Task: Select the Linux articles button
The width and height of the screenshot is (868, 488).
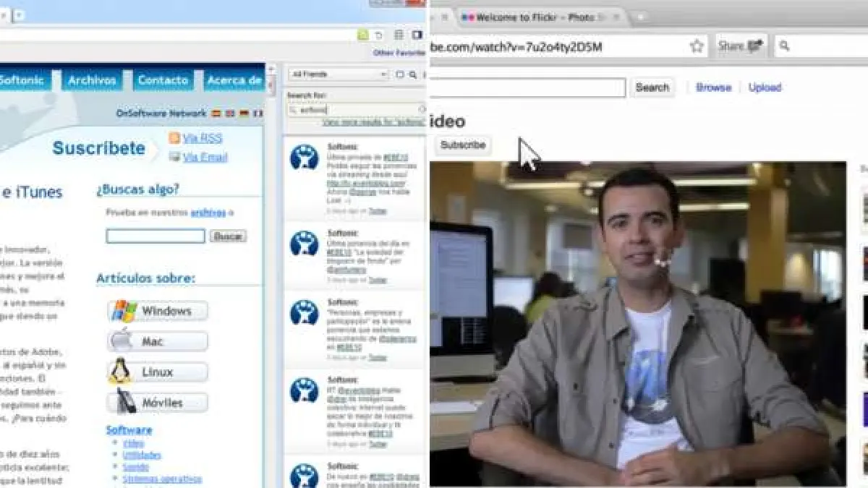Action: coord(158,372)
